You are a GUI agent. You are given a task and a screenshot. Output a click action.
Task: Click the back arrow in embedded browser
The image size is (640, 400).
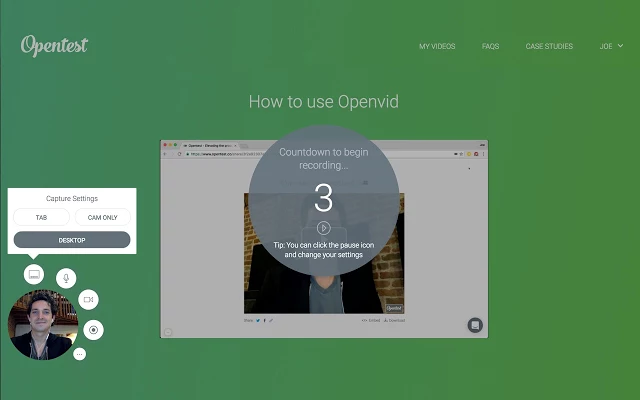165,154
